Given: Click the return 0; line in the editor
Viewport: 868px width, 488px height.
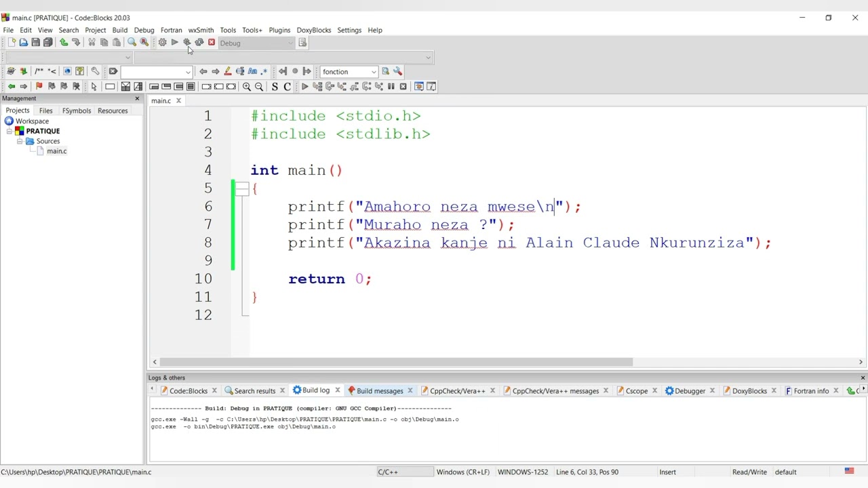Looking at the screenshot, I should click(330, 279).
